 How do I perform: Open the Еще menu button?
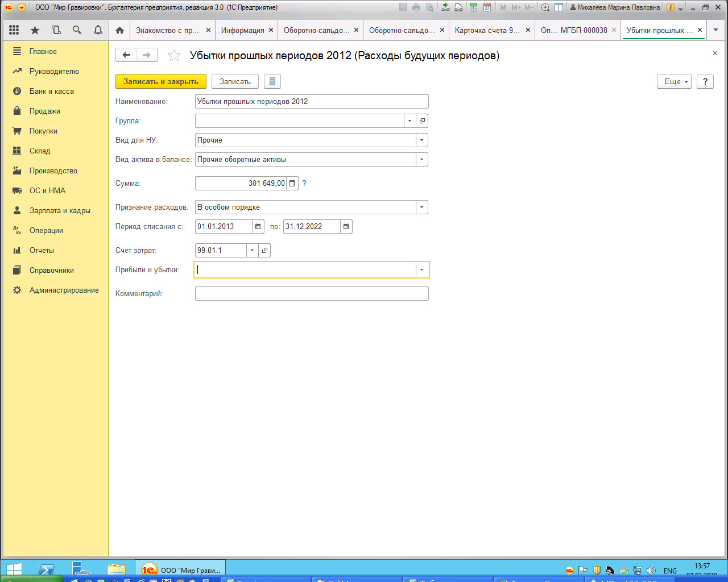pos(674,82)
